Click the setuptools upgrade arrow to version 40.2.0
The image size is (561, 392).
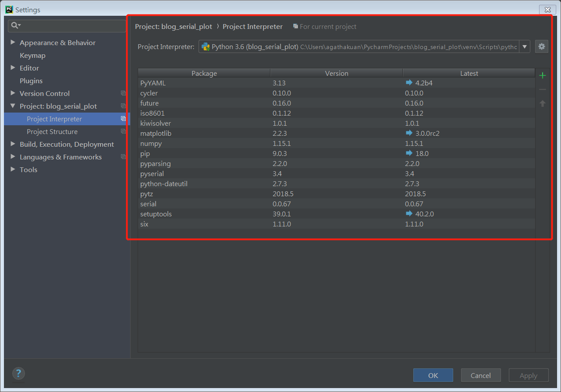[x=409, y=214]
